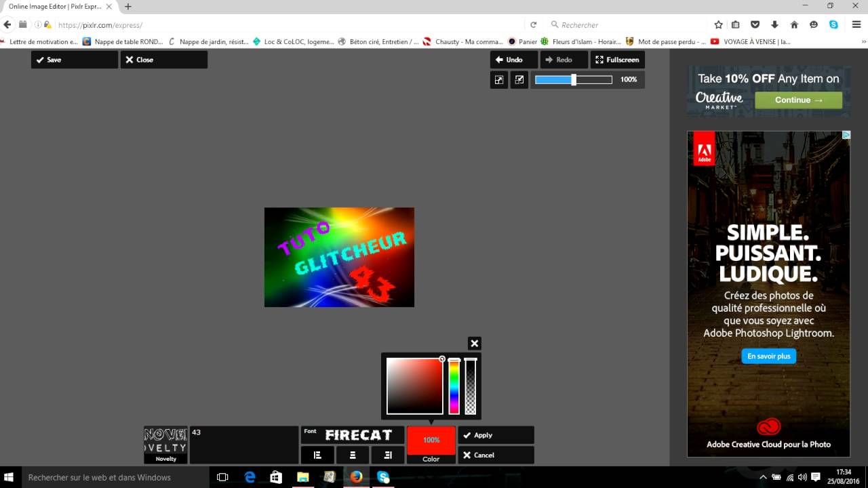Open the action center notifications icon
Image resolution: width=868 pixels, height=488 pixels.
click(816, 477)
